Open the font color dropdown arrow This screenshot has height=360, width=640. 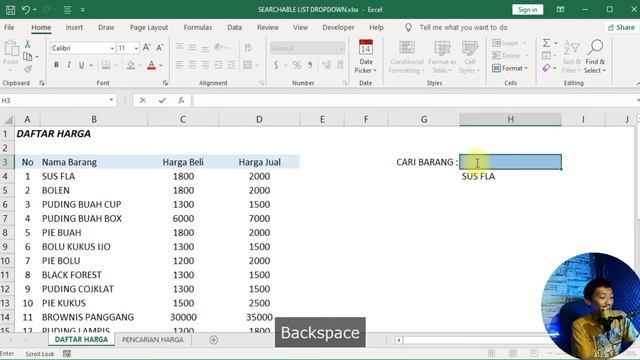[161, 65]
